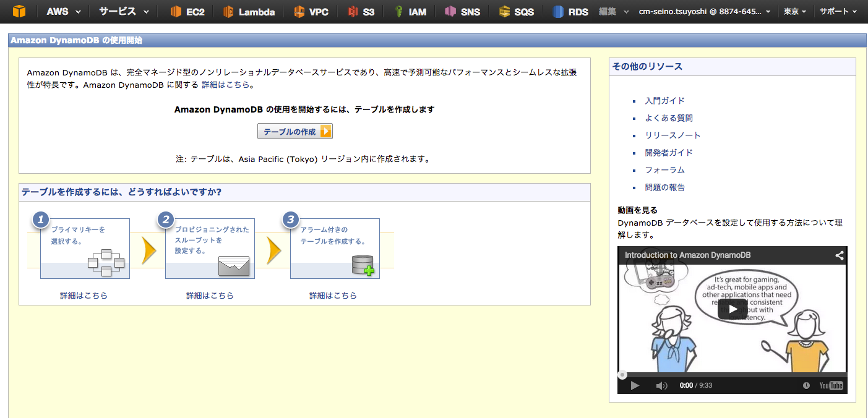The width and height of the screenshot is (868, 418).
Task: Open the VPC service shortcut
Action: pos(311,12)
